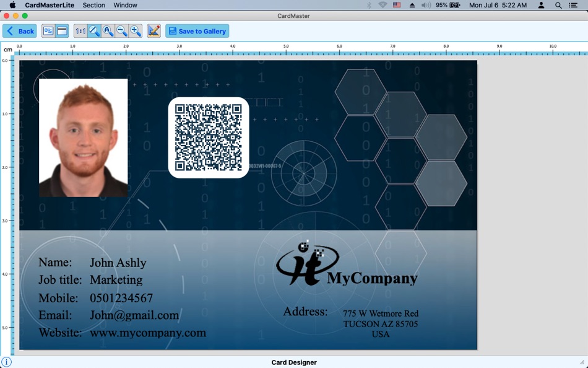This screenshot has height=368, width=588.
Task: Show the card back side view
Action: 63,31
